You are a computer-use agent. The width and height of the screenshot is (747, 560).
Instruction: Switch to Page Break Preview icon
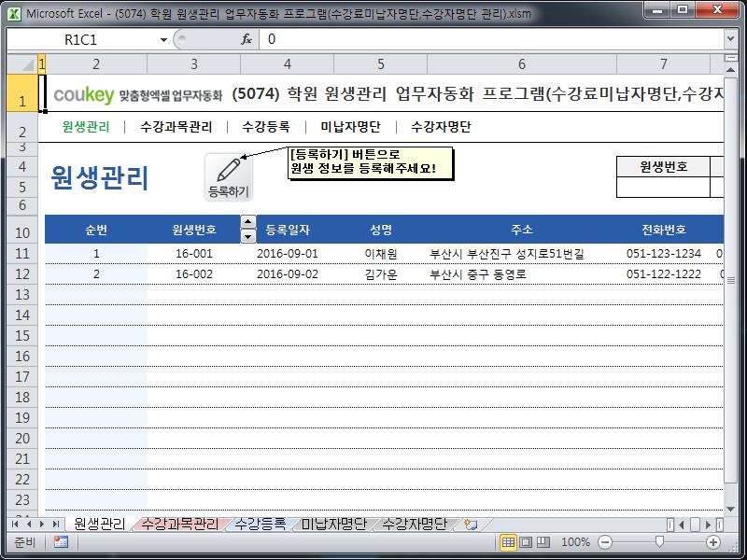tap(543, 542)
